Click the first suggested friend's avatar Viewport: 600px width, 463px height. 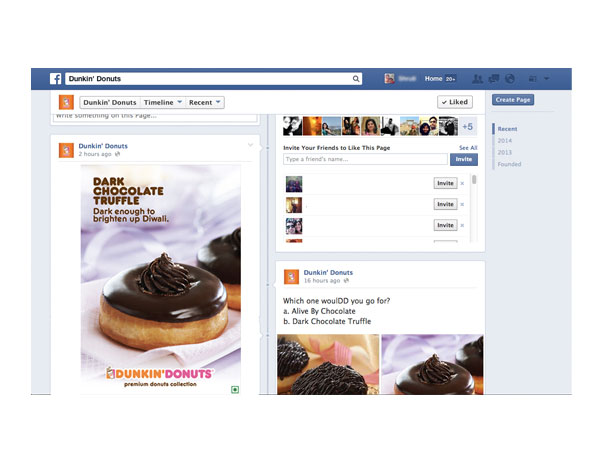pos(294,184)
